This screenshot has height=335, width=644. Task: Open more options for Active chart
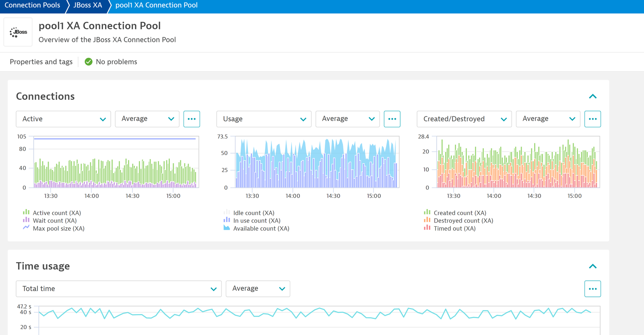192,119
